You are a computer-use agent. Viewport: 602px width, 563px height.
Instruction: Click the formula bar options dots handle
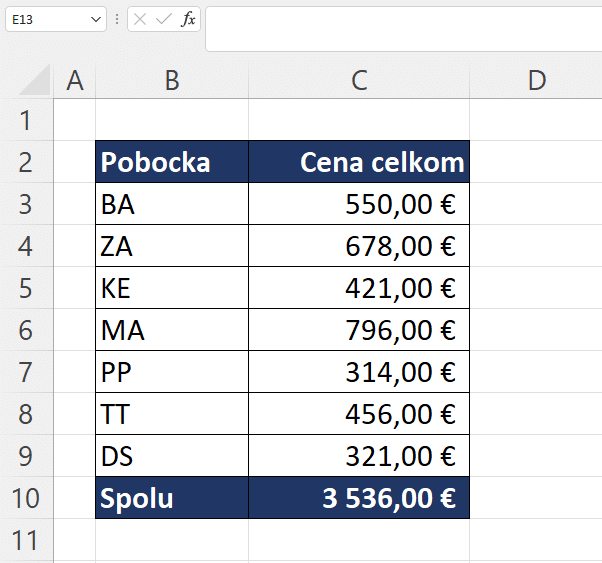pos(117,19)
